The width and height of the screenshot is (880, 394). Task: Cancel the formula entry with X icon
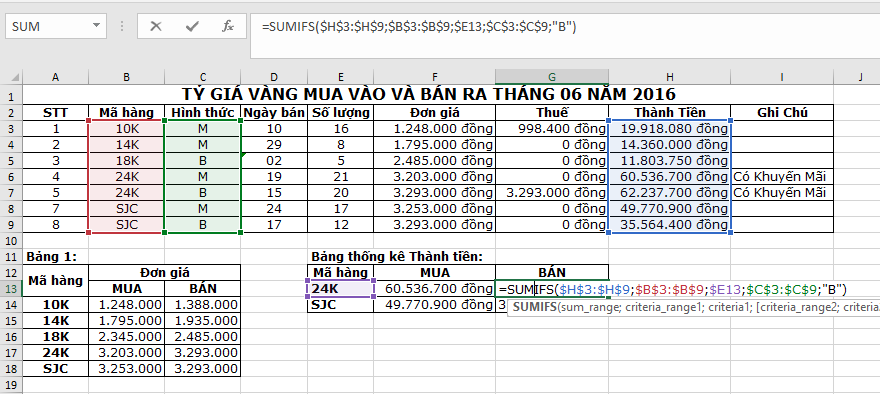tap(156, 26)
